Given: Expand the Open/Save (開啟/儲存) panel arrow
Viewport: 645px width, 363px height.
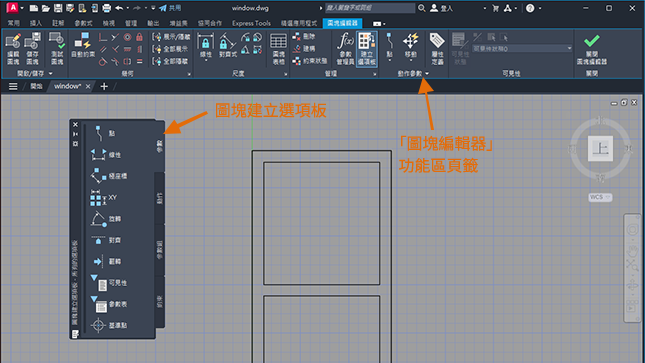Looking at the screenshot, I should (51, 74).
